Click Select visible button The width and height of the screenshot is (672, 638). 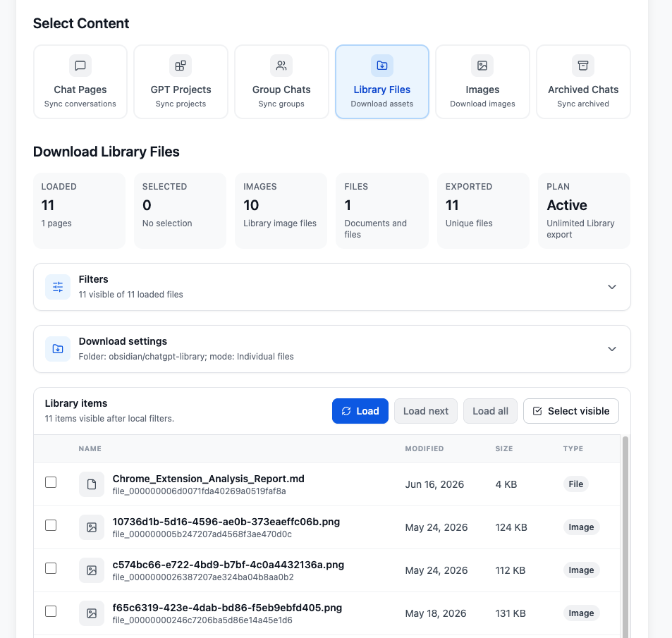tap(571, 411)
